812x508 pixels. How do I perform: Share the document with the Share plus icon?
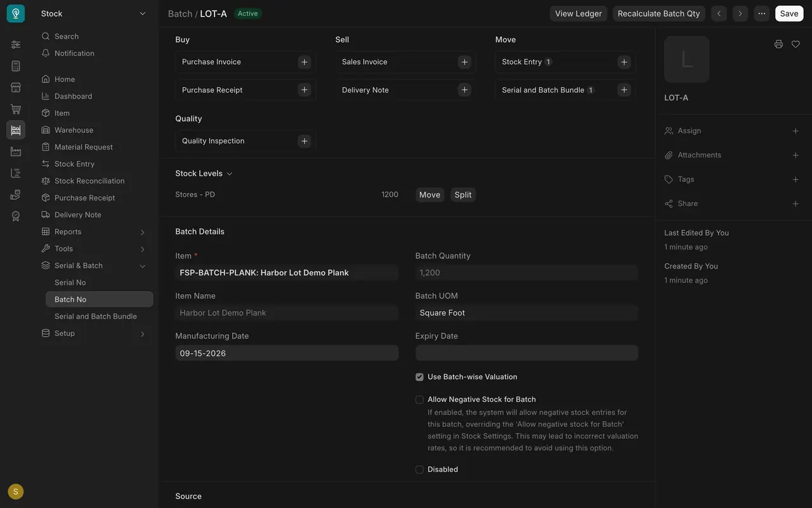[x=796, y=203]
